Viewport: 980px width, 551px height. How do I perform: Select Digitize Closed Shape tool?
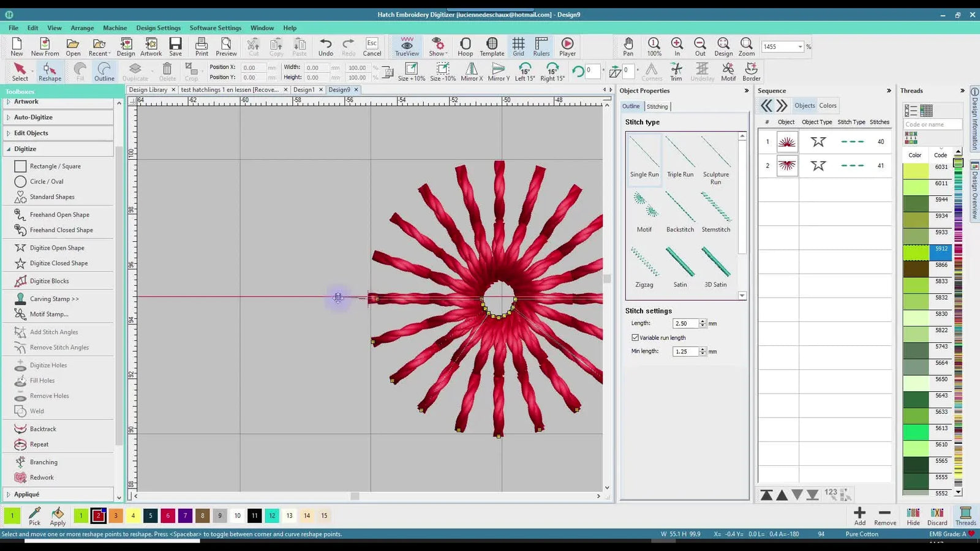tap(58, 263)
